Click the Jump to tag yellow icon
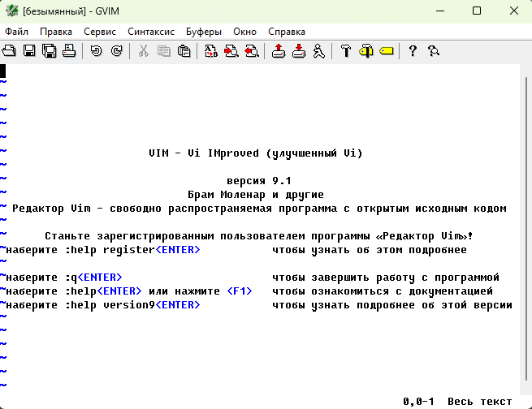 tap(386, 51)
